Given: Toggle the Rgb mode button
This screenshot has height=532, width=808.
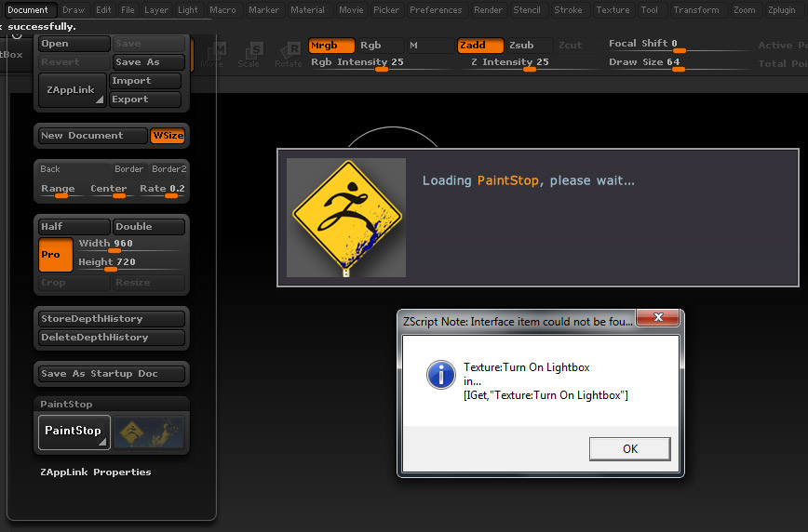Looking at the screenshot, I should (381, 46).
